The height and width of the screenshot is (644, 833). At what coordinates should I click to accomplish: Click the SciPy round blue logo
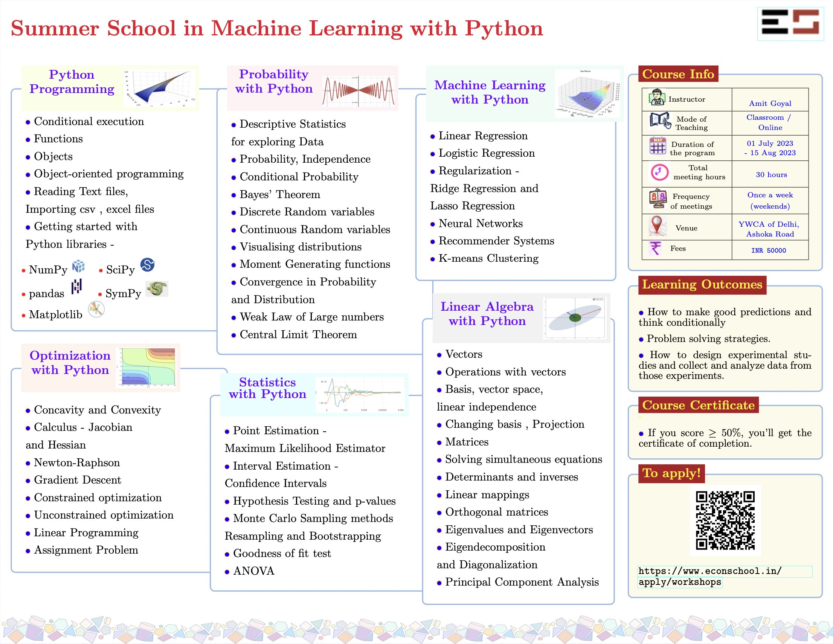click(148, 264)
